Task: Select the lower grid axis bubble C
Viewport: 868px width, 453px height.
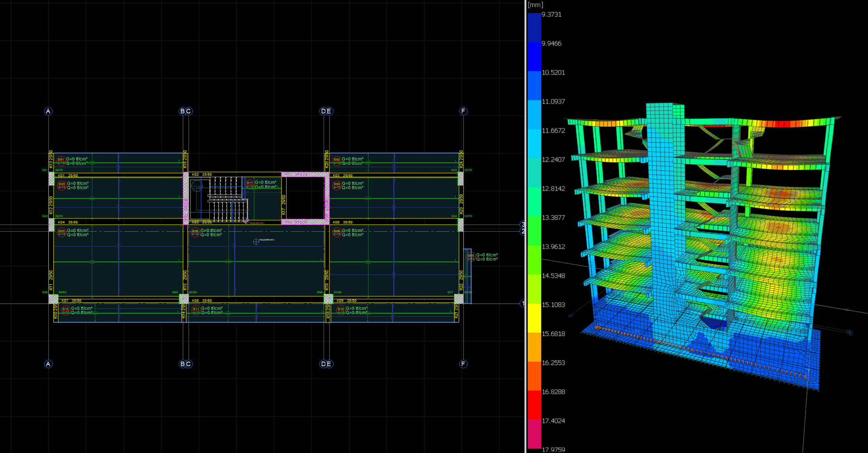Action: [189, 364]
